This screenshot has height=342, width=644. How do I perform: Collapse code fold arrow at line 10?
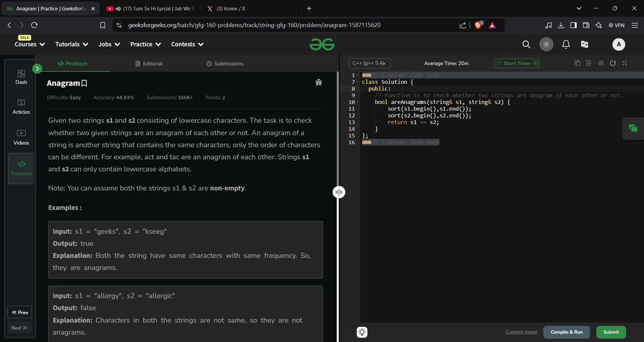pos(357,102)
